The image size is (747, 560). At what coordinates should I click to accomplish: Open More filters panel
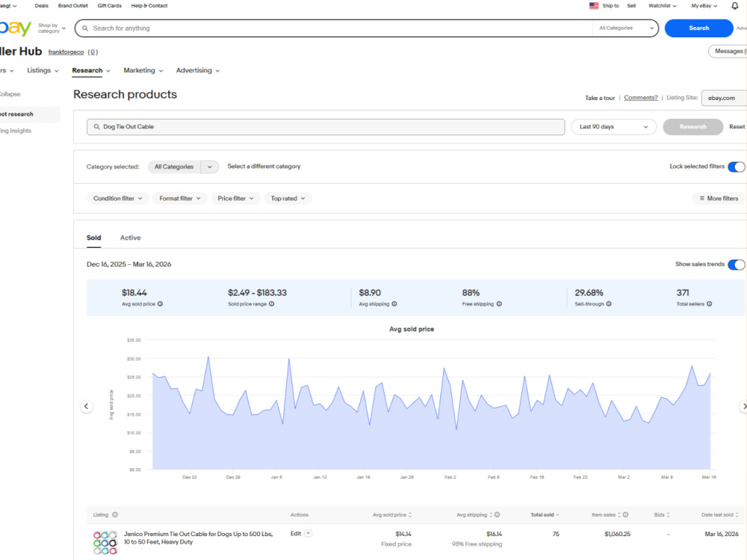(719, 198)
